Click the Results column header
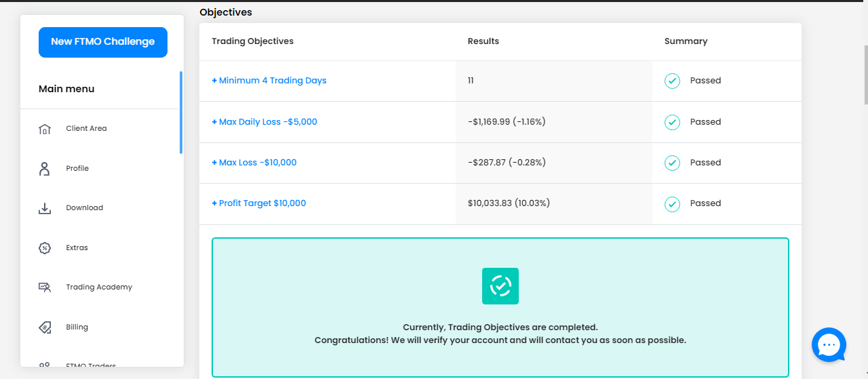Image resolution: width=868 pixels, height=379 pixels. point(484,41)
